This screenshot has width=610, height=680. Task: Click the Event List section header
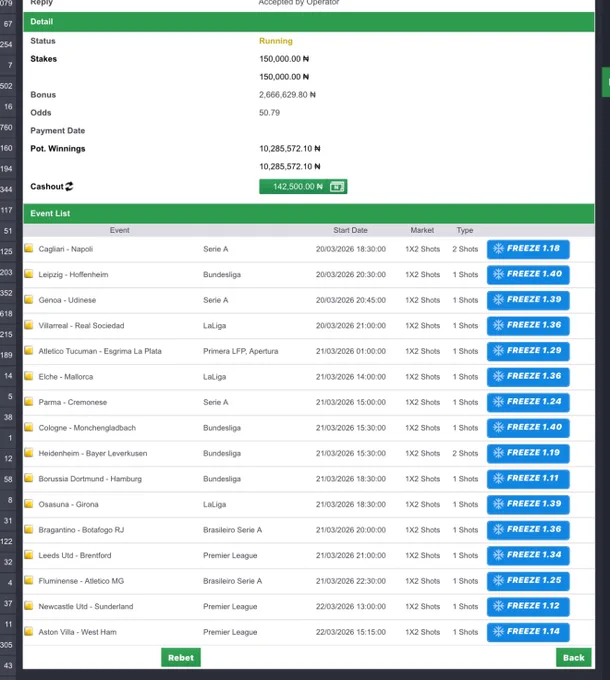[x=309, y=213]
